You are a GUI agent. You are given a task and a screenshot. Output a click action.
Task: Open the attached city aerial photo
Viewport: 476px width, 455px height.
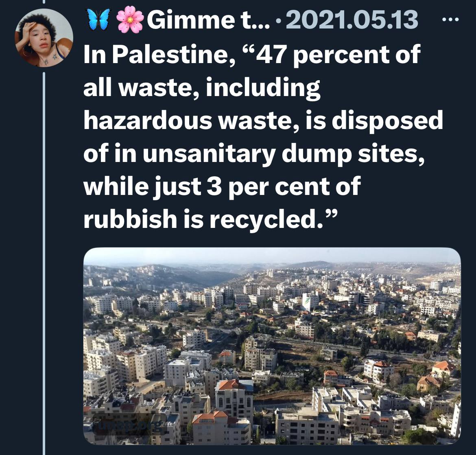[272, 346]
